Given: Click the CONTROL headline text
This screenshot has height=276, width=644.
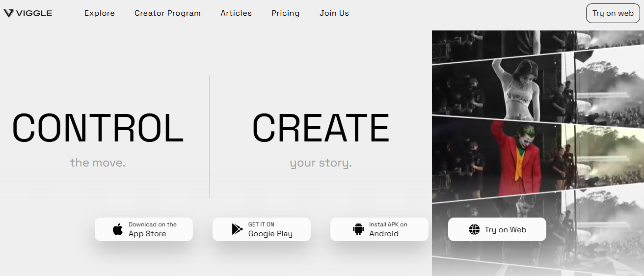Looking at the screenshot, I should pos(98,128).
